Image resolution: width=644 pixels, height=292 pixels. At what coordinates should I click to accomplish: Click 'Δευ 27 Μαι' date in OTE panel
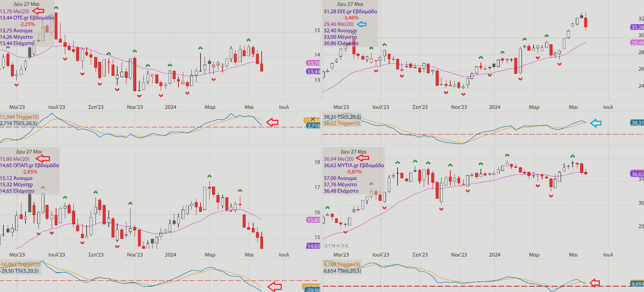point(27,4)
